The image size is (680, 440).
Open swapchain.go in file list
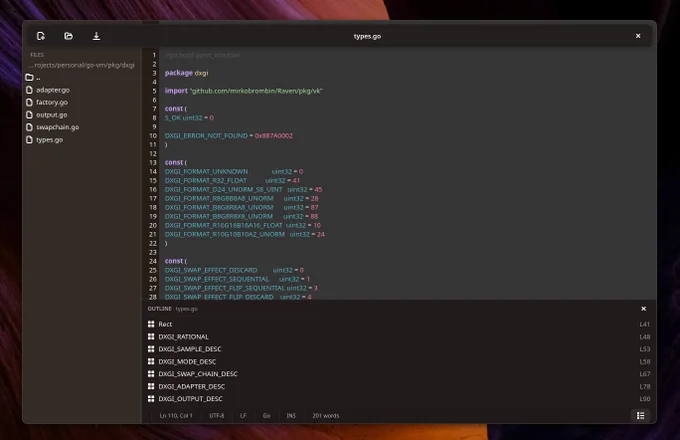coord(82,127)
